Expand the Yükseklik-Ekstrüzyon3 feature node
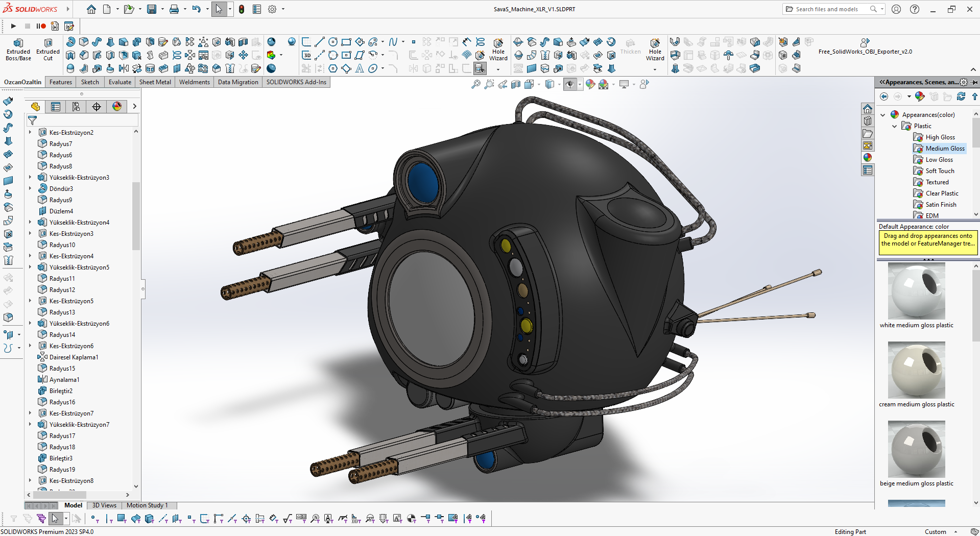 [30, 177]
